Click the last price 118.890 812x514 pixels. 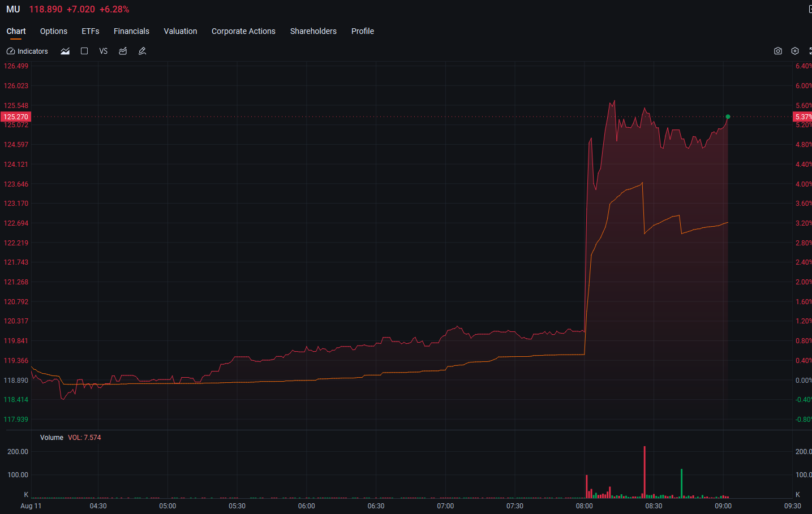point(46,10)
